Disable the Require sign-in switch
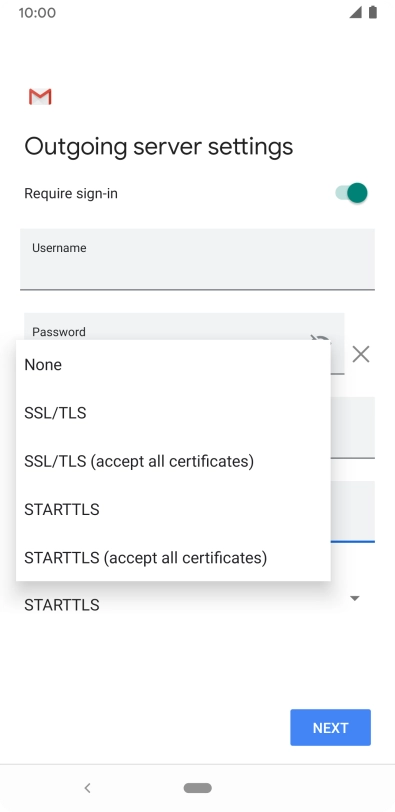 click(352, 193)
